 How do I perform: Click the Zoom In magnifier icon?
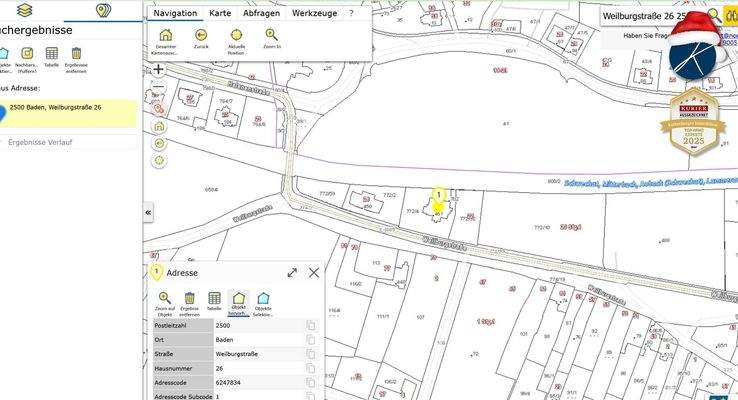point(271,35)
